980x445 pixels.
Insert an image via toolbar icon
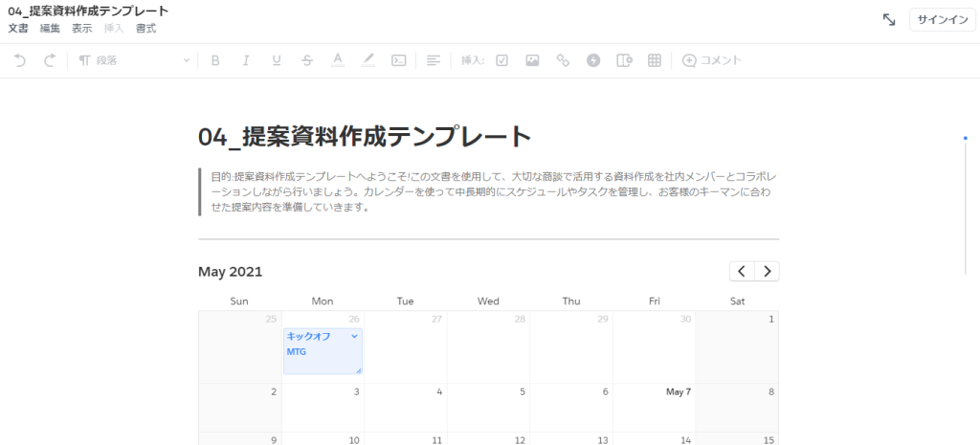coord(532,60)
